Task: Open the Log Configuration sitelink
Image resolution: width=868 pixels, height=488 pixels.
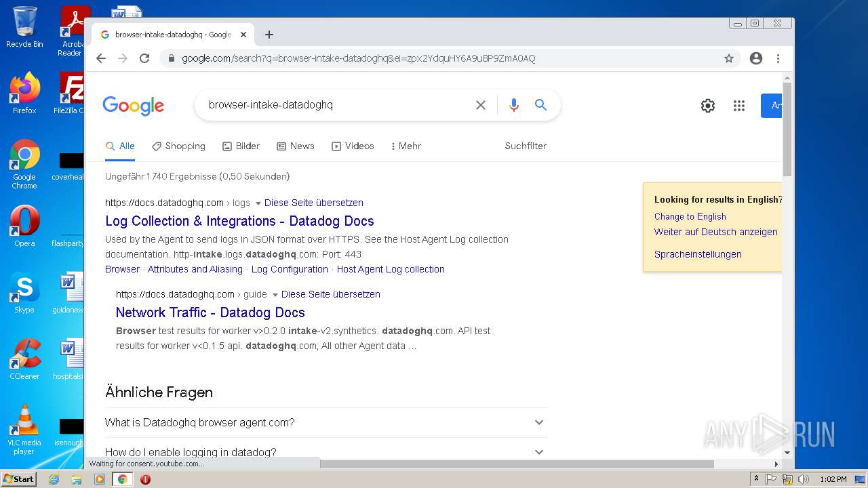Action: tap(290, 269)
